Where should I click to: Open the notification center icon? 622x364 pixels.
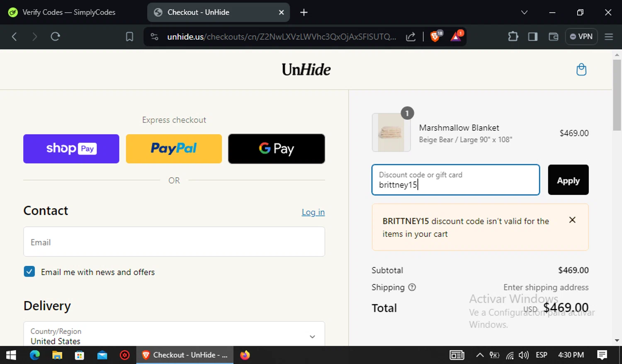(x=602, y=355)
